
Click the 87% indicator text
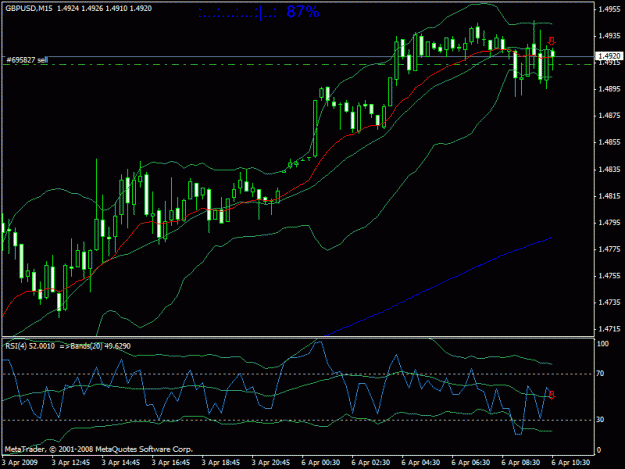(303, 12)
